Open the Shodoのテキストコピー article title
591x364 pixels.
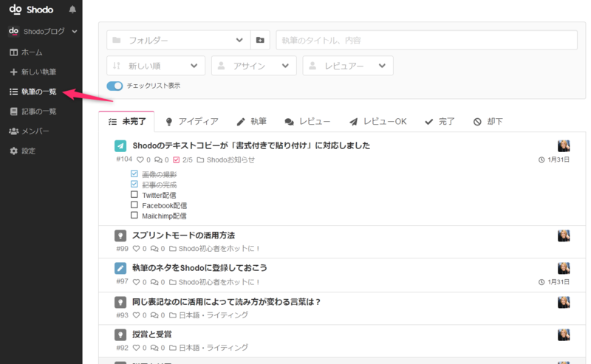click(251, 145)
